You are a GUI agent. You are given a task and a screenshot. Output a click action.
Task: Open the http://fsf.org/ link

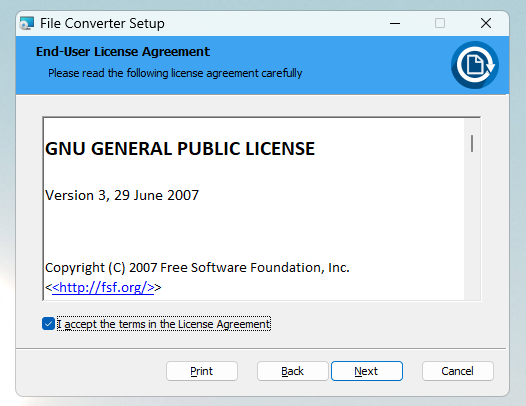[x=103, y=288]
